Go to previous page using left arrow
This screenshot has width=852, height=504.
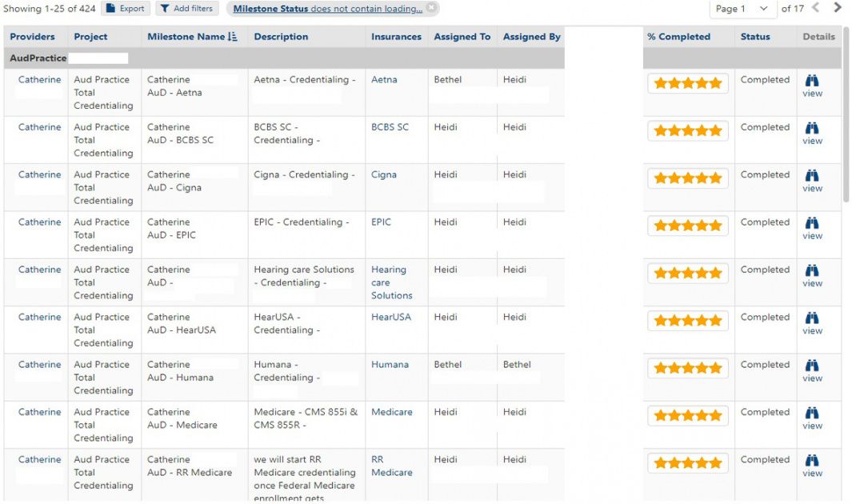coord(816,8)
